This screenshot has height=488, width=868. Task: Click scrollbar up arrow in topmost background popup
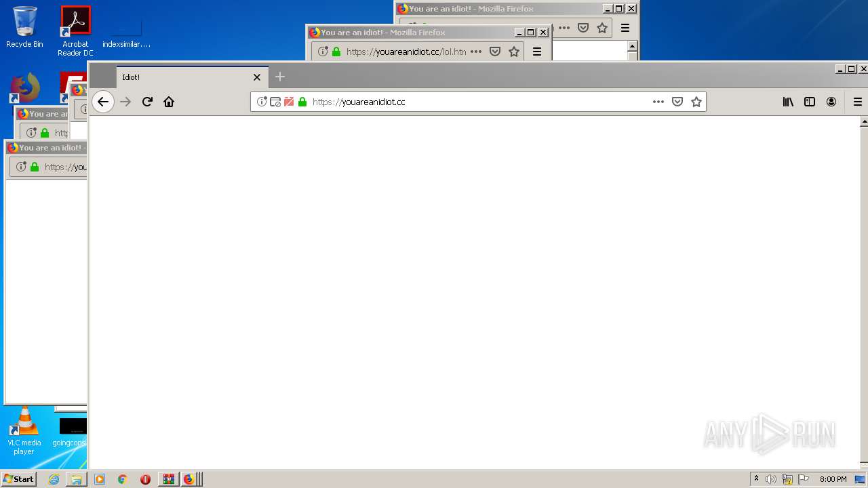[x=633, y=46]
